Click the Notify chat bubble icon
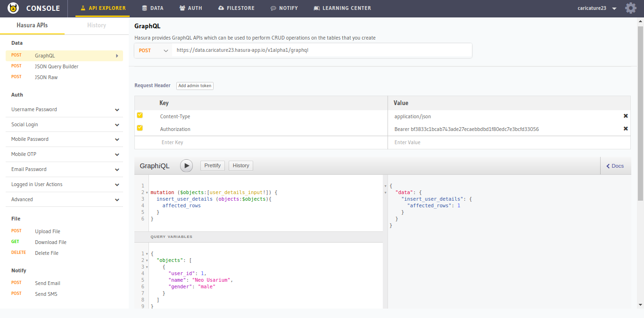This screenshot has height=318, width=644. (273, 8)
